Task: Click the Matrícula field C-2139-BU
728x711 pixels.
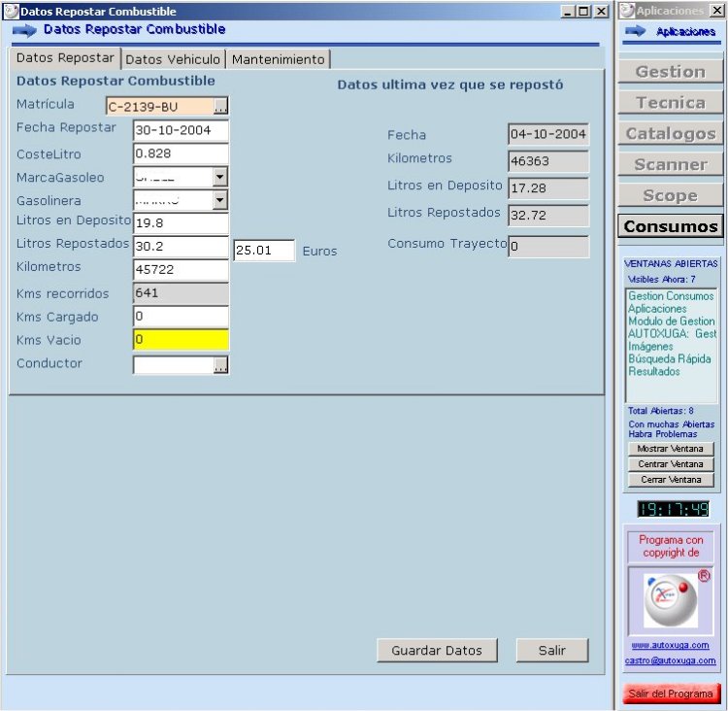Action: point(160,107)
